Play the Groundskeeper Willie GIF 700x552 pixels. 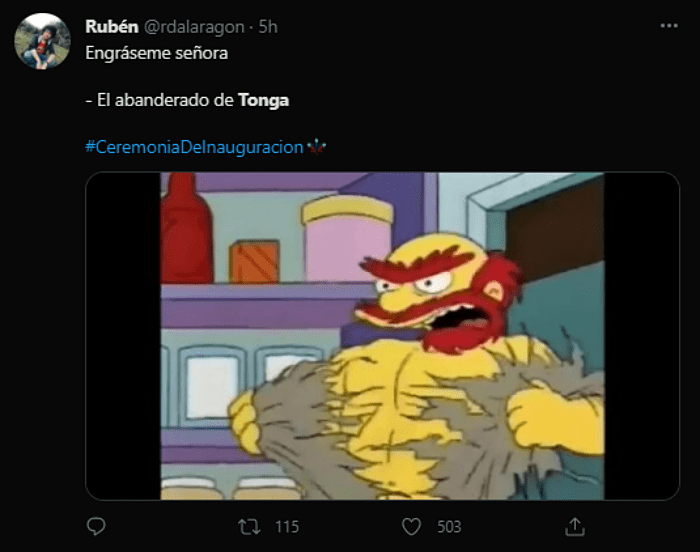pyautogui.click(x=382, y=336)
